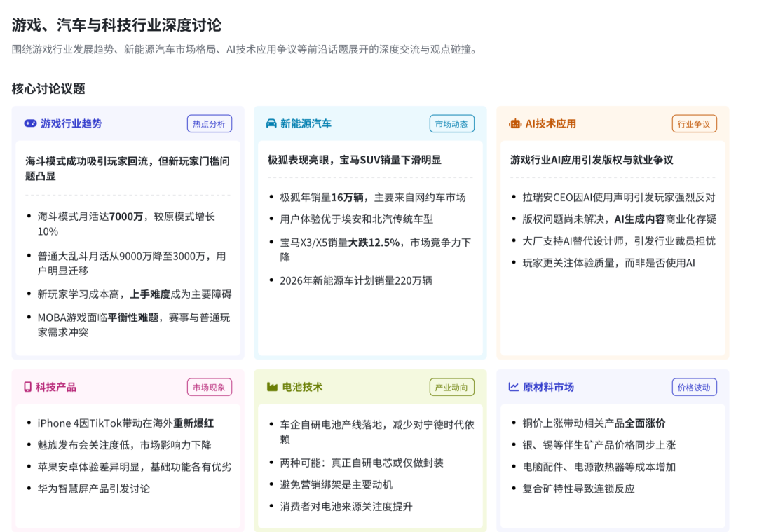
Task: Click the bullet 2026年新能源车计划销量220万辆
Action: point(356,280)
